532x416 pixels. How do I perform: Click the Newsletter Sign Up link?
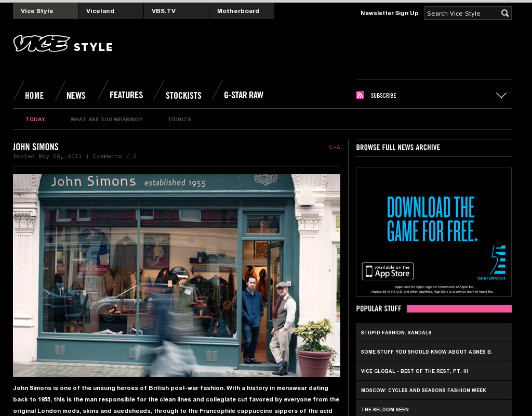point(390,13)
